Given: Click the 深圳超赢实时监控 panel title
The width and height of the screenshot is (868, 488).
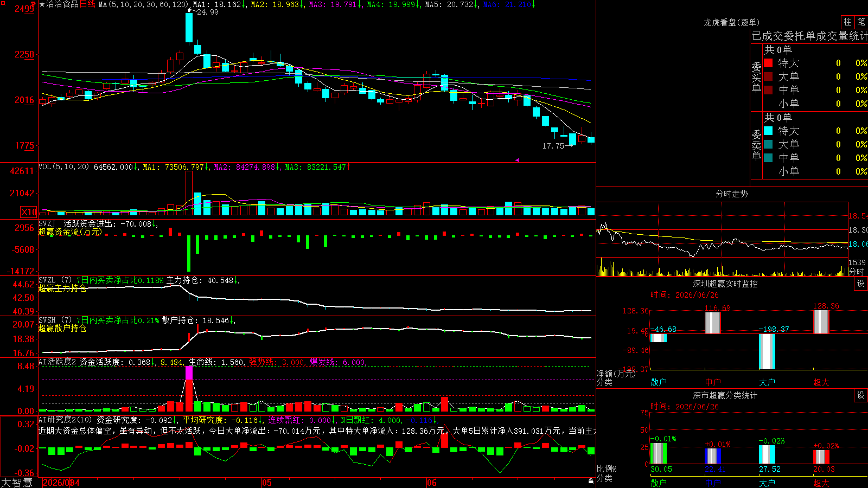Looking at the screenshot, I should point(725,284).
